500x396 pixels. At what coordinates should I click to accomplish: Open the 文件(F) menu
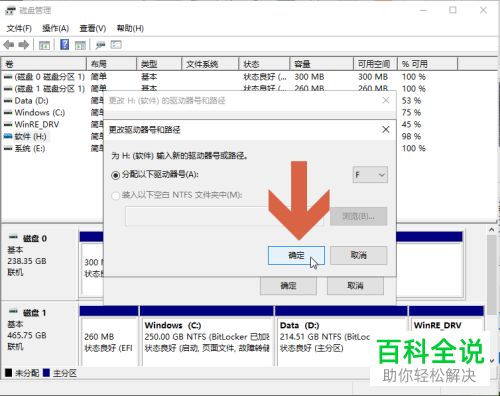click(19, 28)
